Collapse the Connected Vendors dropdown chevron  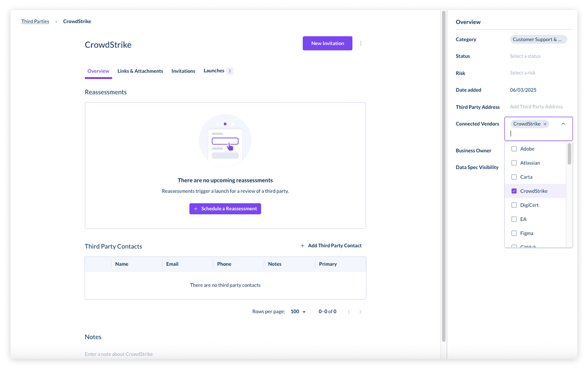click(563, 124)
